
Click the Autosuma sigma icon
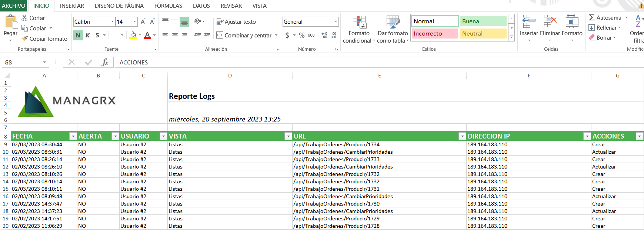click(x=592, y=17)
